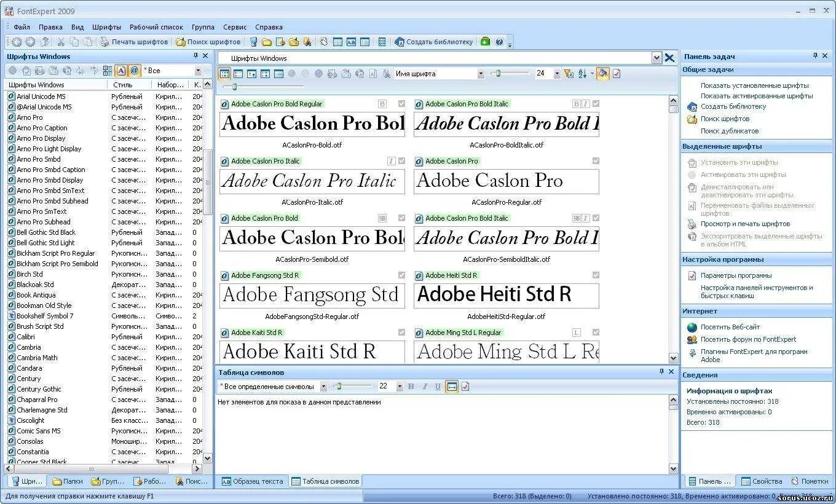Open the character size 22 dropdown
Viewport: 836px width, 504px height.
pos(400,387)
